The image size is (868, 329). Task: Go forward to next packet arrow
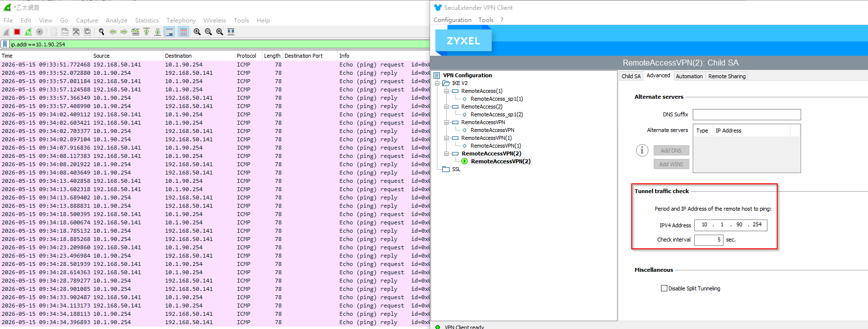point(124,32)
